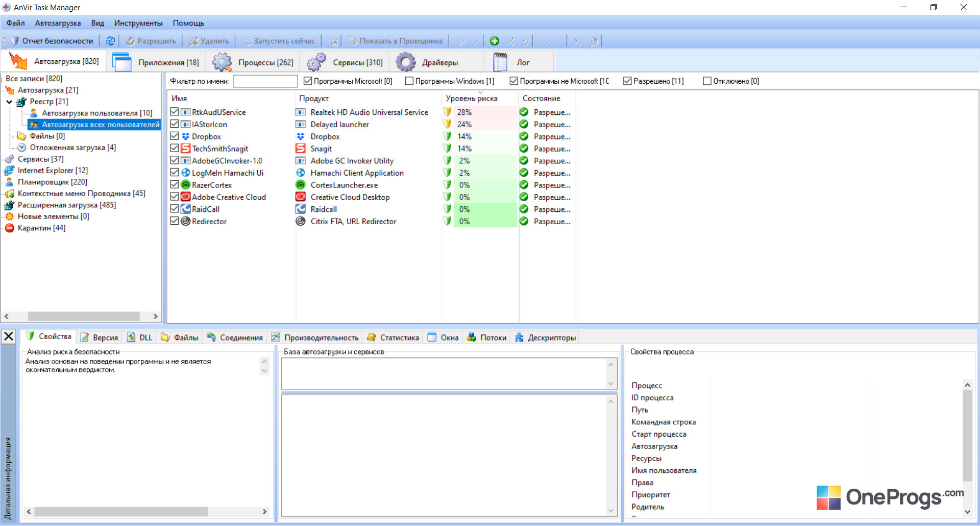The height and width of the screenshot is (526, 980).
Task: Click the Redirector entry icon
Action: (x=186, y=221)
